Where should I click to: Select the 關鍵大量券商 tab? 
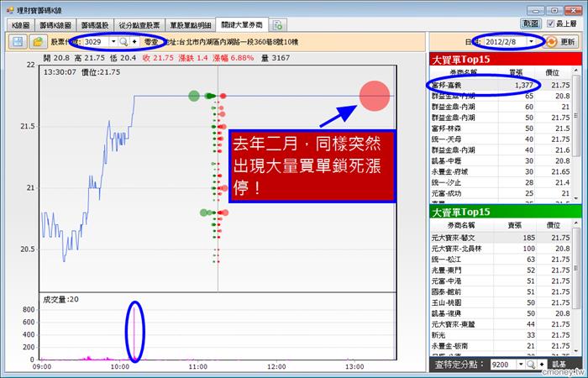pyautogui.click(x=242, y=24)
